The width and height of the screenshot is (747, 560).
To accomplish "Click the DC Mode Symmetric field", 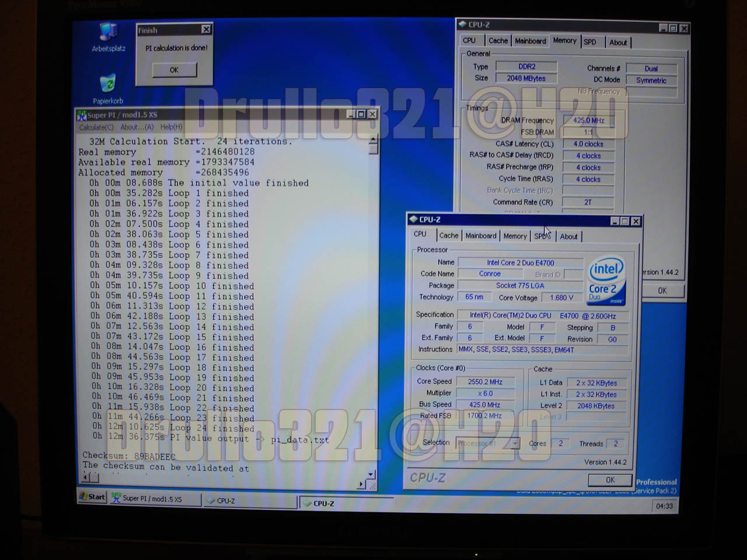I will tap(651, 80).
